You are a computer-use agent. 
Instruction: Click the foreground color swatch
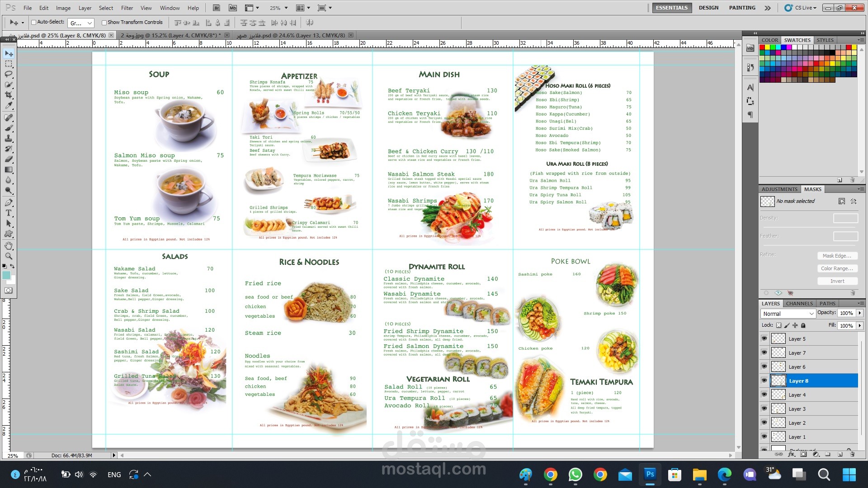6,275
